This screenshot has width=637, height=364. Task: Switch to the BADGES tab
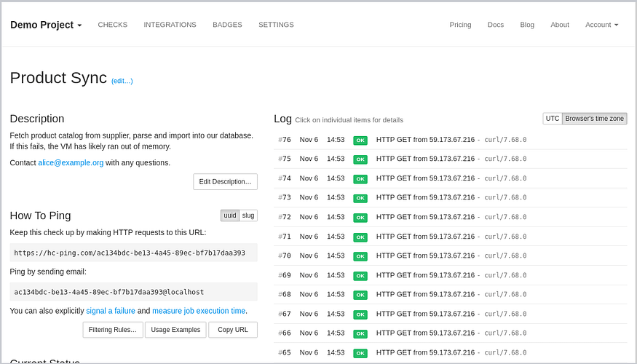[x=227, y=25]
